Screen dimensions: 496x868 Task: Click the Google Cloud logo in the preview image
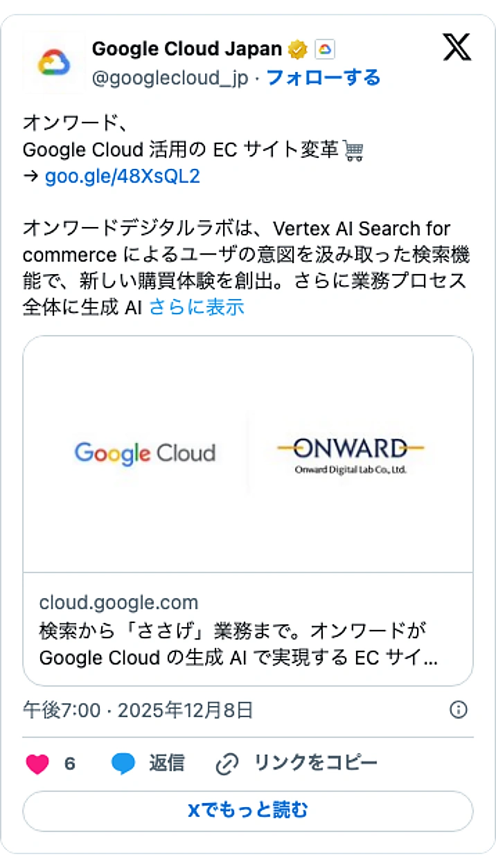tap(144, 453)
